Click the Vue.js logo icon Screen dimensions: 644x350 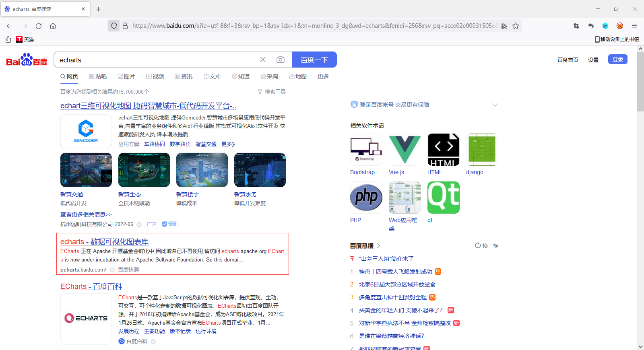tap(405, 150)
